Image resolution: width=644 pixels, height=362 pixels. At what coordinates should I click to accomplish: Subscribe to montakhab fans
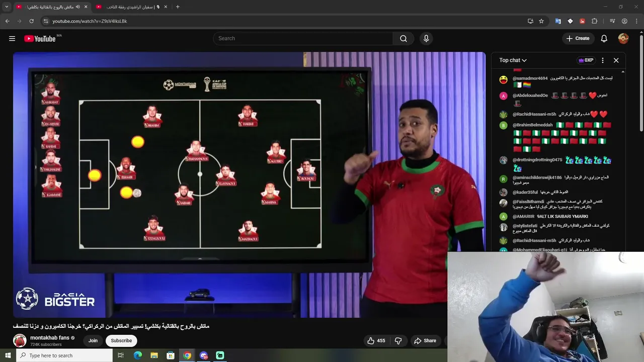(x=121, y=341)
